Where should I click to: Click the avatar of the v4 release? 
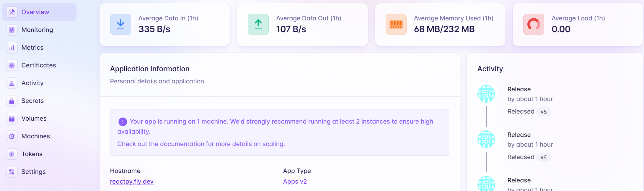tap(486, 139)
